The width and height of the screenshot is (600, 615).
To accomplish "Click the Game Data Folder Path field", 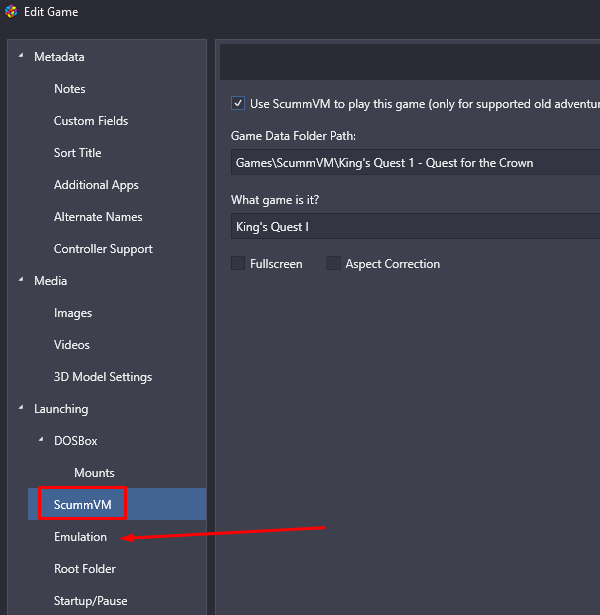I will (x=415, y=162).
